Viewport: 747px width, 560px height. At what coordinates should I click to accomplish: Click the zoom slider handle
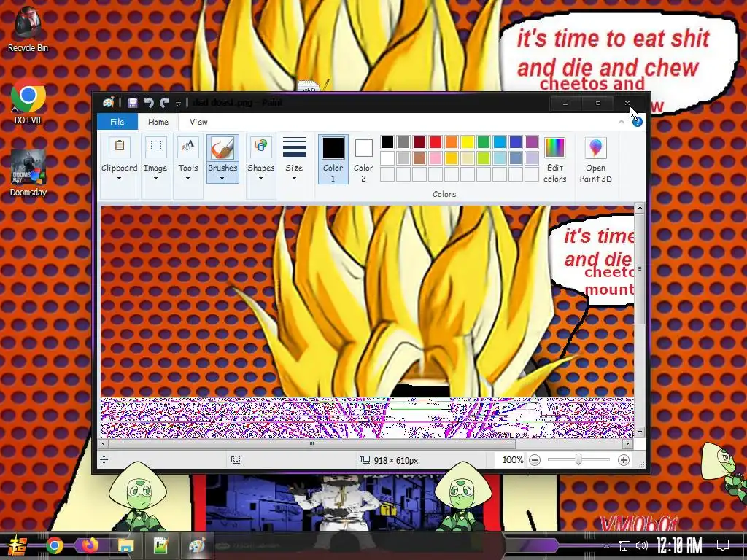point(578,459)
